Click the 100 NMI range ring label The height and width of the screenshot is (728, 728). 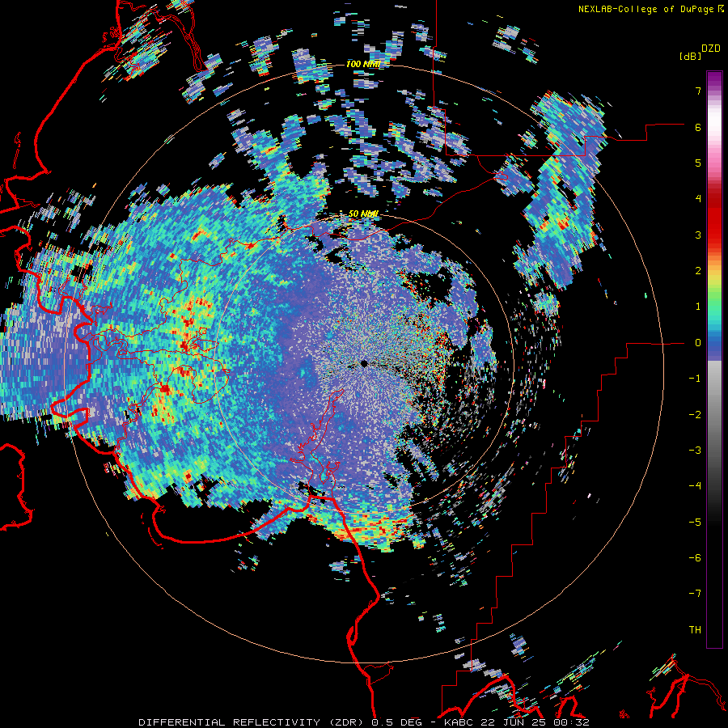[363, 64]
